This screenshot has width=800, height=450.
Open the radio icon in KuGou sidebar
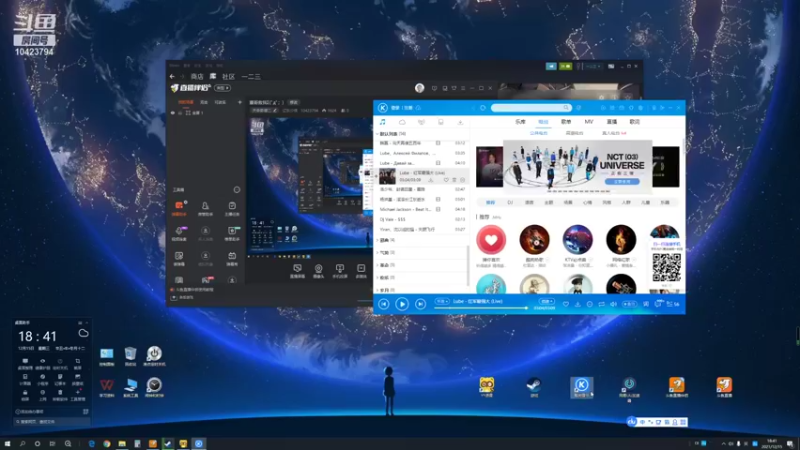(421, 122)
